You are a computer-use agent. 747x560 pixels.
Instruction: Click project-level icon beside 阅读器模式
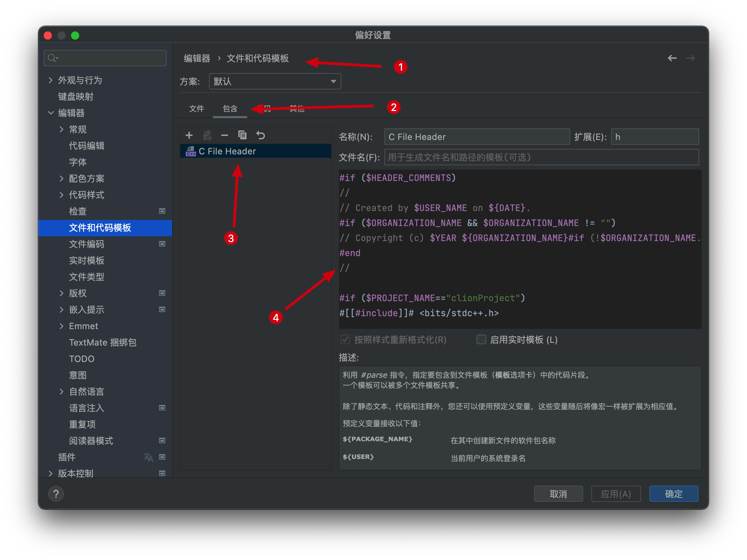[x=162, y=440]
